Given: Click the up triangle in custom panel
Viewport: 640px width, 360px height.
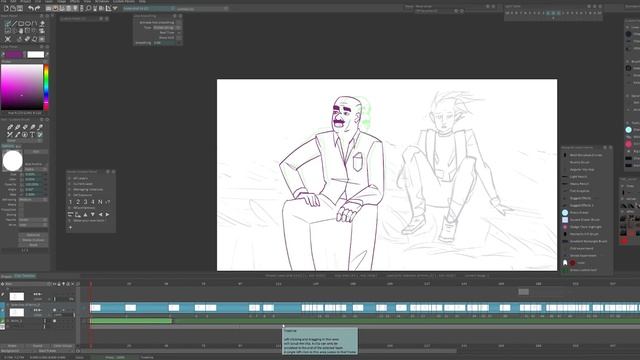Looking at the screenshot, I should pyautogui.click(x=85, y=214).
